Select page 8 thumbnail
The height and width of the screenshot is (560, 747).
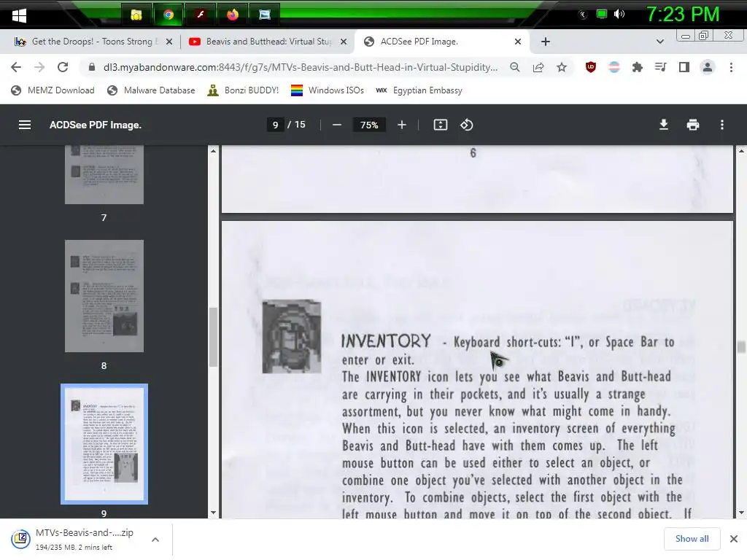point(104,296)
